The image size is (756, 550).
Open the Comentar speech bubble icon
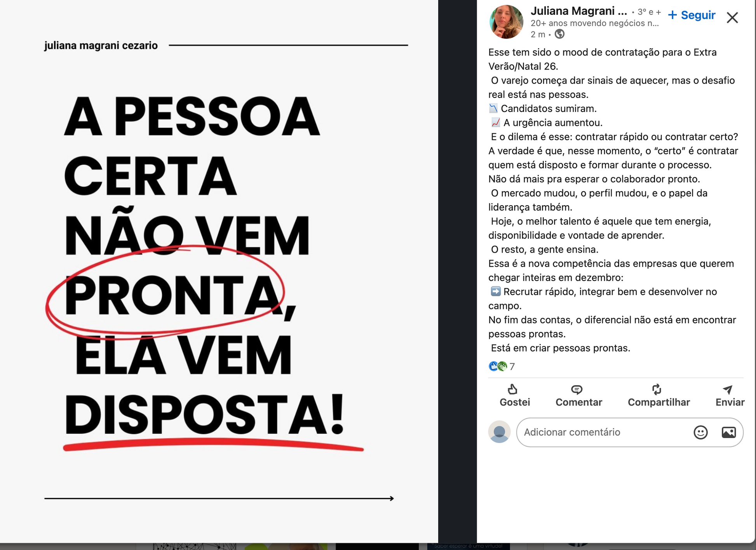tap(577, 389)
